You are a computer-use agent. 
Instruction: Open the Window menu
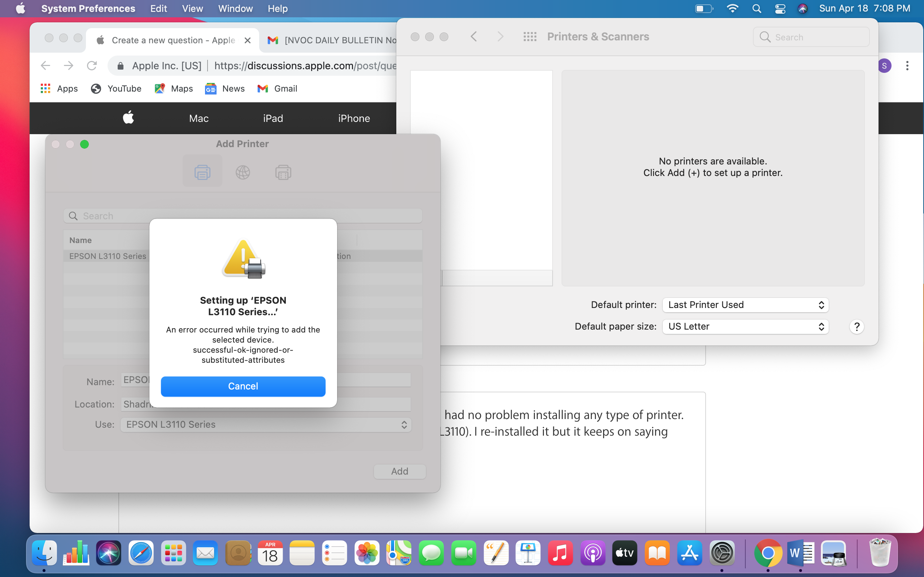pyautogui.click(x=235, y=8)
